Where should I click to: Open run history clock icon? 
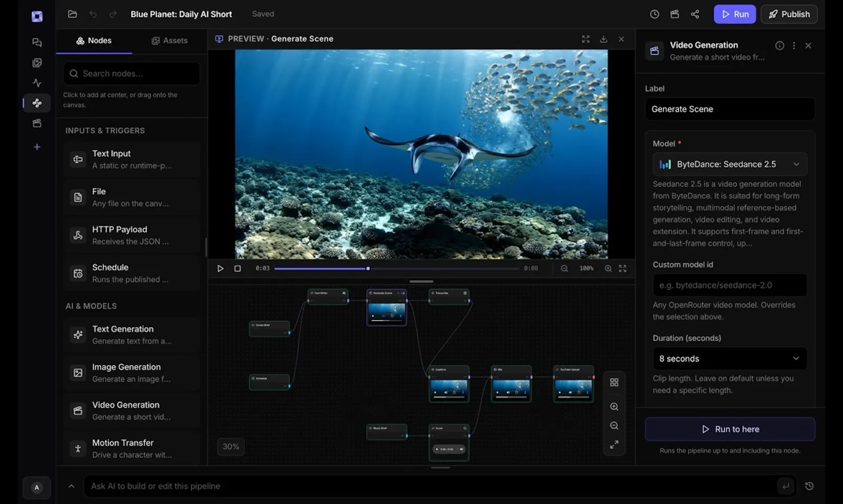pyautogui.click(x=654, y=14)
